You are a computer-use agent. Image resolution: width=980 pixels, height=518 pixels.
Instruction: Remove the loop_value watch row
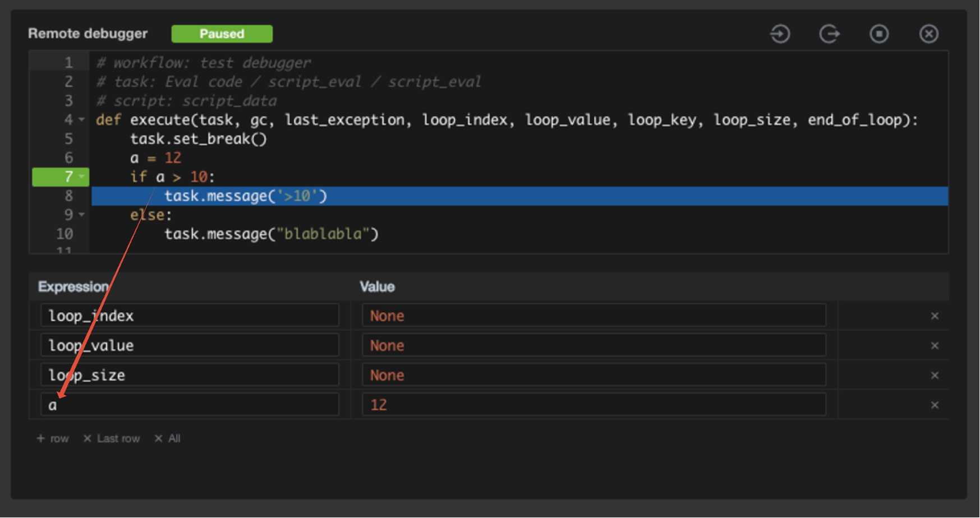(935, 346)
